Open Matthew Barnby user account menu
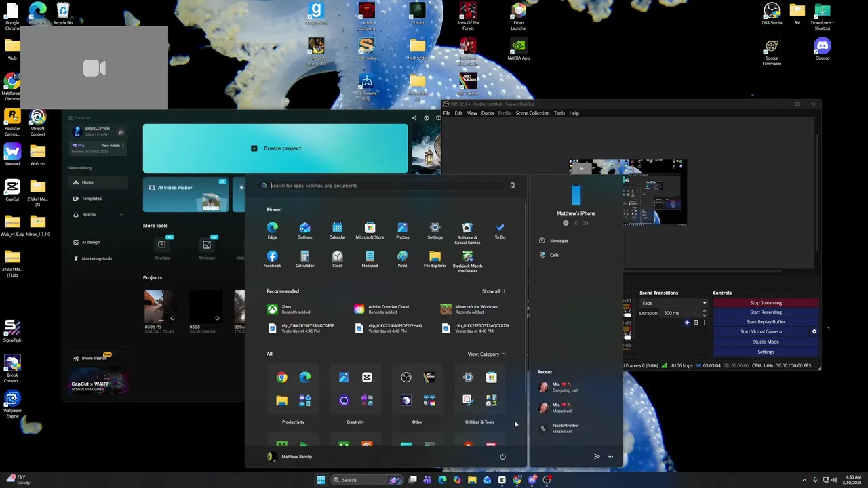 290,457
